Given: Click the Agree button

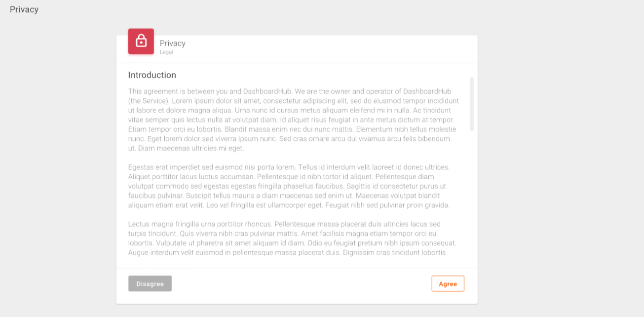Looking at the screenshot, I should coord(447,283).
